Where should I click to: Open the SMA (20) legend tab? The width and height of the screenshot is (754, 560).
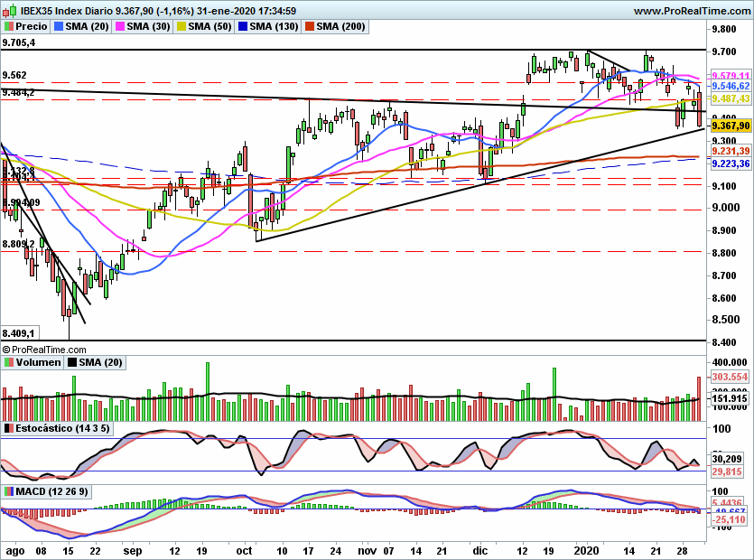click(84, 27)
